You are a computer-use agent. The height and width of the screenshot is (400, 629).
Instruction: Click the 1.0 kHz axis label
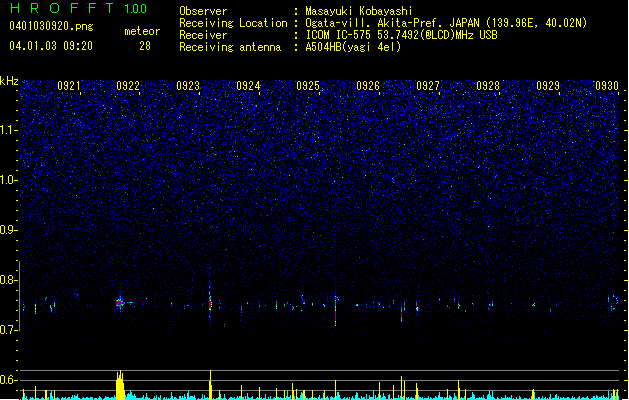9,180
